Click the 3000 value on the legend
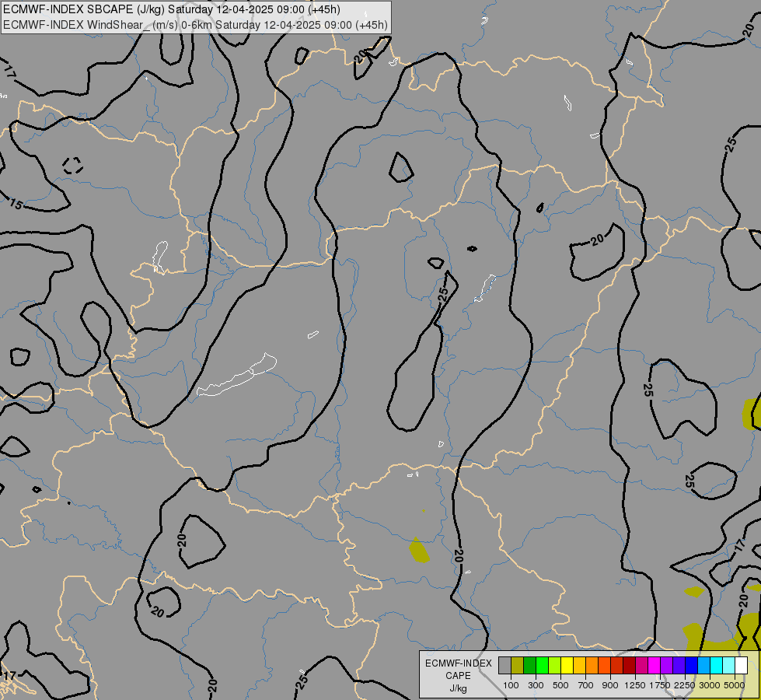761x700 pixels. [710, 685]
